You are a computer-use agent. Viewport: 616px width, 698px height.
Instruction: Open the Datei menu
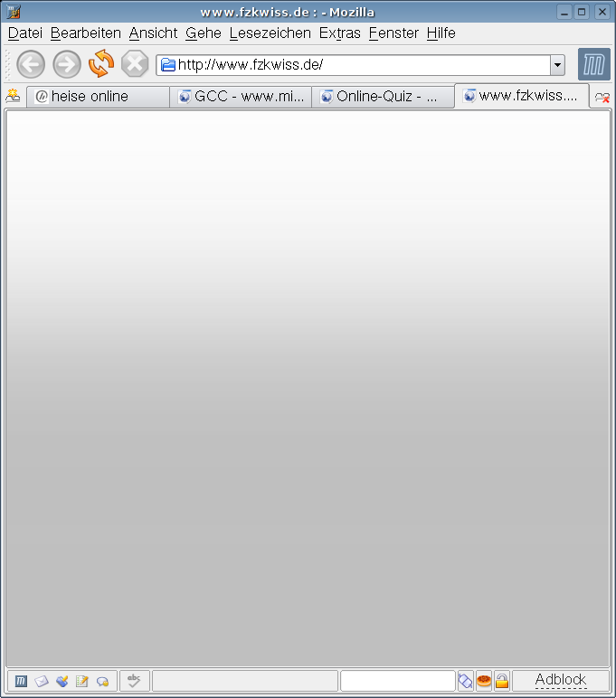[x=25, y=33]
